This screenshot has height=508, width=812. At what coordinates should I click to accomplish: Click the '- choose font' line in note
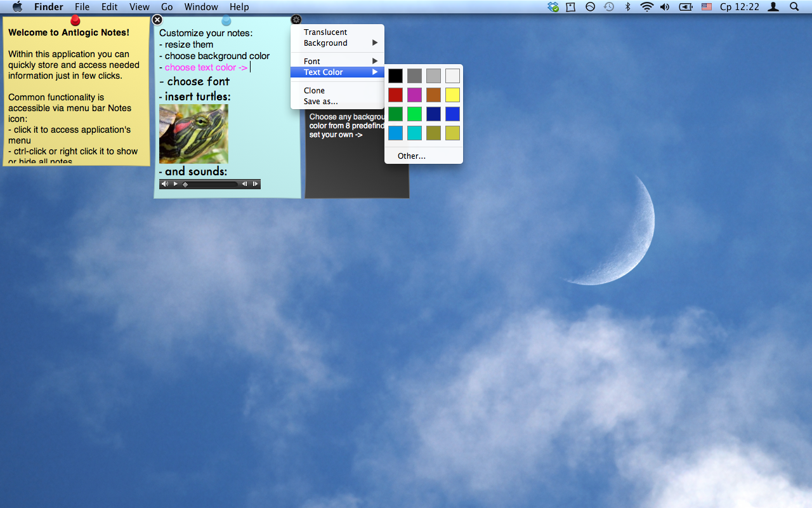(195, 81)
